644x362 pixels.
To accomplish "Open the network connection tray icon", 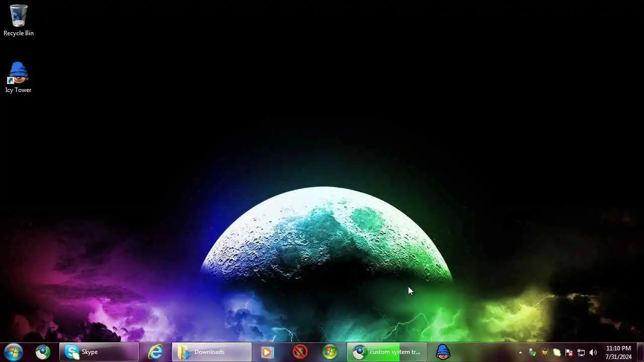I will tap(581, 352).
